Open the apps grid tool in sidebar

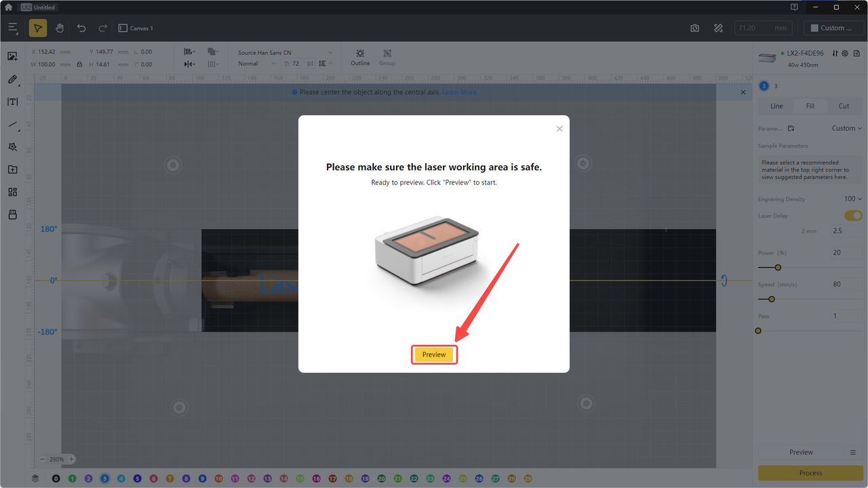[x=12, y=192]
